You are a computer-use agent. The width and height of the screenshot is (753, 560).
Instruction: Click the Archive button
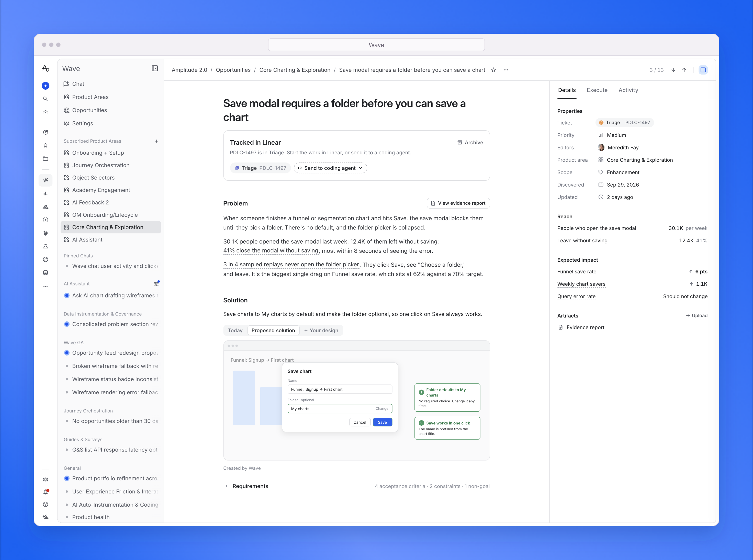[470, 143]
